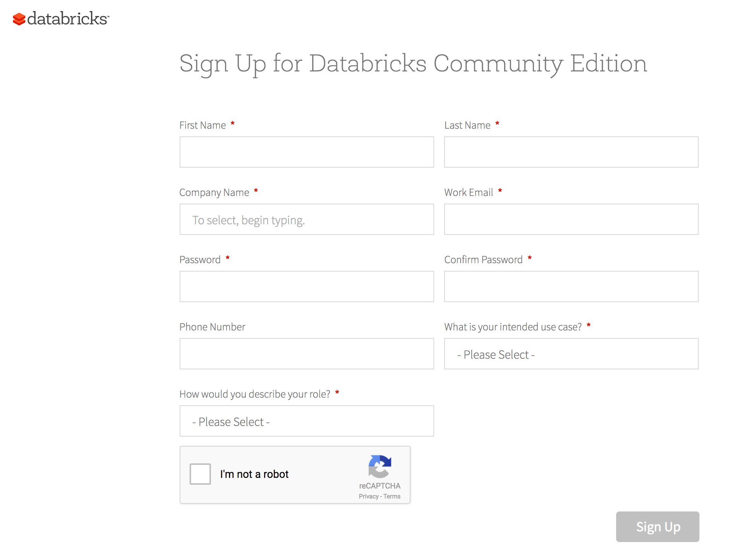This screenshot has height=560, width=735.
Task: Click the Work Email label
Action: [469, 193]
